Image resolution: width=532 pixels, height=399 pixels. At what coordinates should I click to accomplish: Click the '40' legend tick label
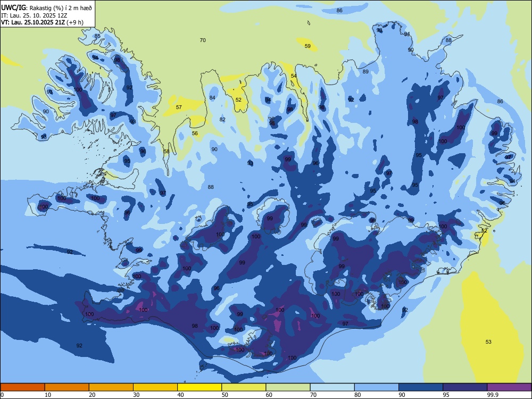[180, 395]
